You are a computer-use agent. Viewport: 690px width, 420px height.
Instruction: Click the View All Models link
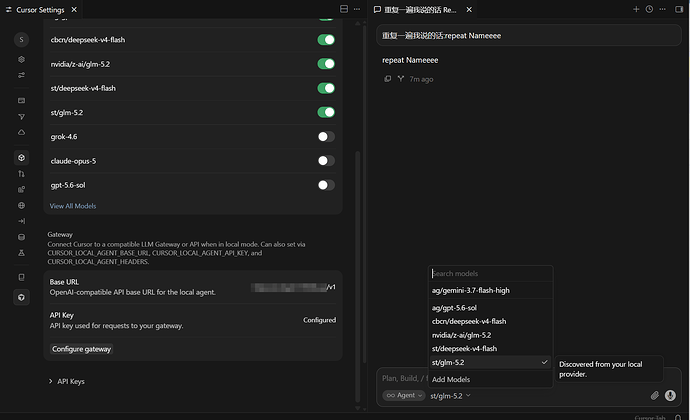pyautogui.click(x=73, y=206)
